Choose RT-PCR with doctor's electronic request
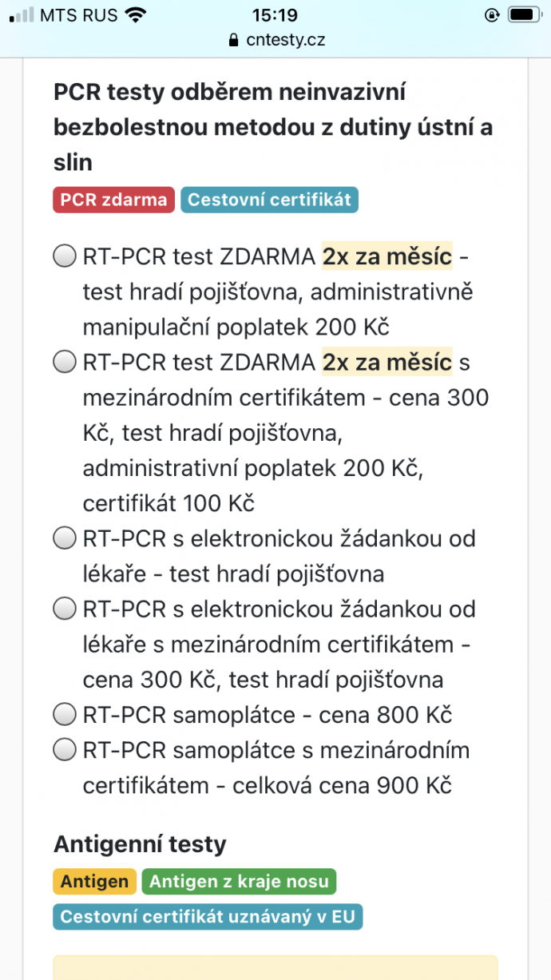This screenshot has height=980, width=551. click(x=64, y=539)
